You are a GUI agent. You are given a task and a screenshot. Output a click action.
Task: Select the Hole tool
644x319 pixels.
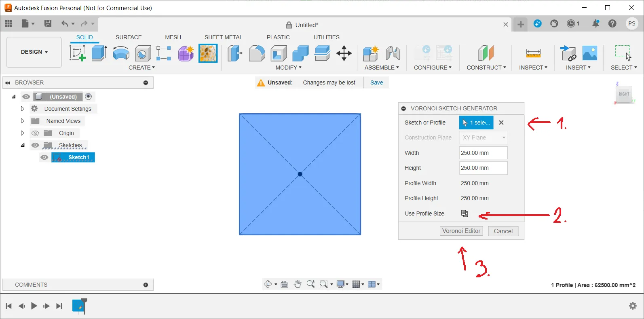[x=143, y=53]
